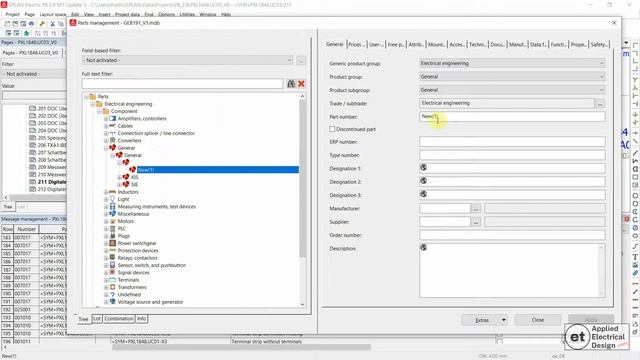Click the Order number field
The height and width of the screenshot is (360, 640).
tap(512, 235)
